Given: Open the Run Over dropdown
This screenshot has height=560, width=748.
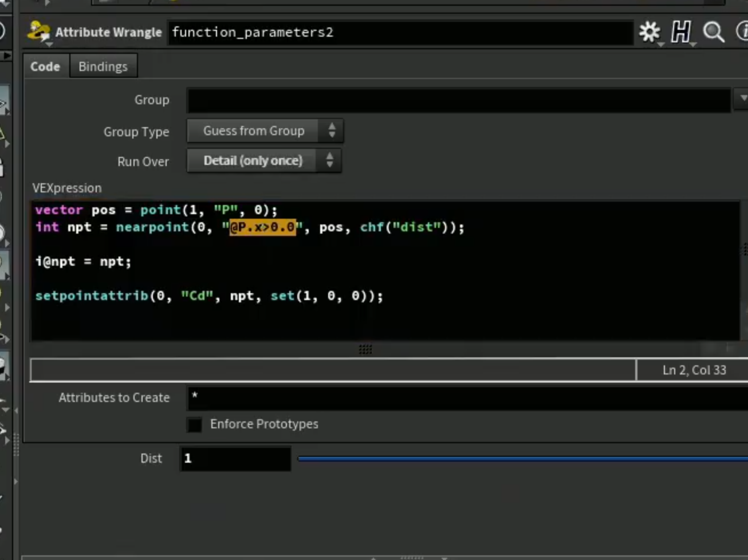Looking at the screenshot, I should click(x=264, y=161).
